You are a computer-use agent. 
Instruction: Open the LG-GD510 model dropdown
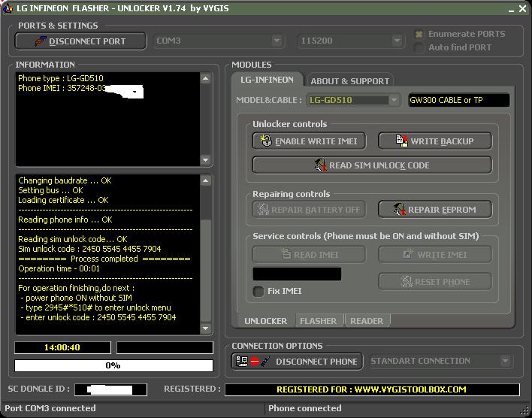coord(394,100)
